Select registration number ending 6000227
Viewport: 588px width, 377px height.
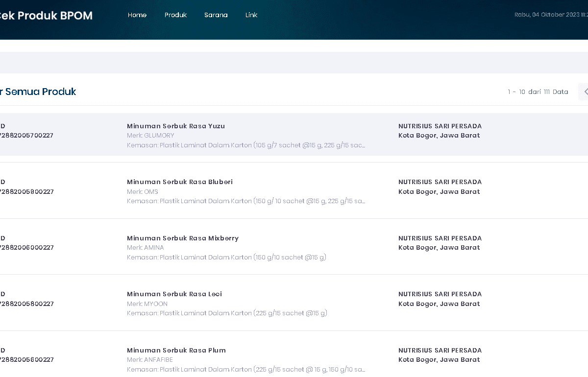tap(26, 248)
